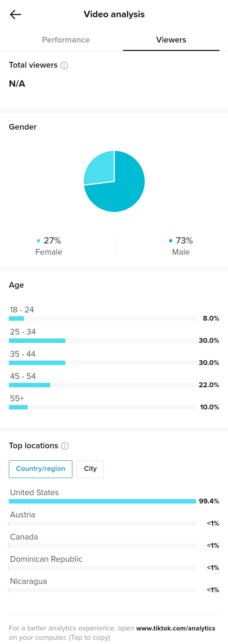The height and width of the screenshot is (644, 228).
Task: Tap the 18 - 24 age bar
Action: point(103,319)
